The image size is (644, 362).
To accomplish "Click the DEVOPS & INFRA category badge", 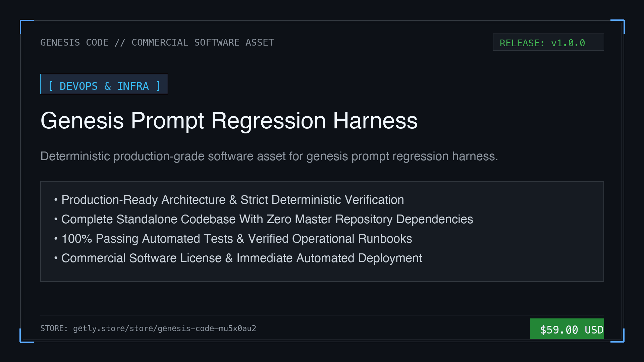I will pyautogui.click(x=104, y=84).
